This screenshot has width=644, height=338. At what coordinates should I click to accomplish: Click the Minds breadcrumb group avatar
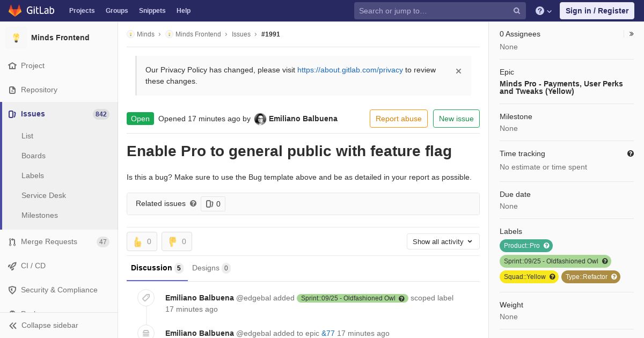pyautogui.click(x=130, y=34)
